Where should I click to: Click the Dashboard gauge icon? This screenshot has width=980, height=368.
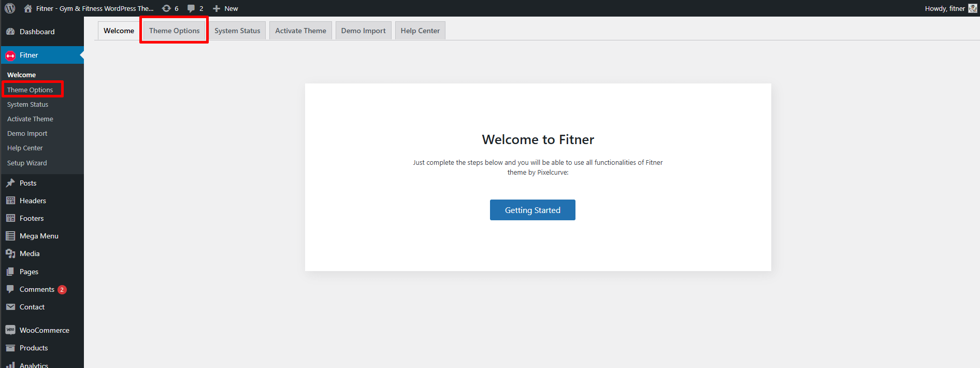click(x=10, y=32)
